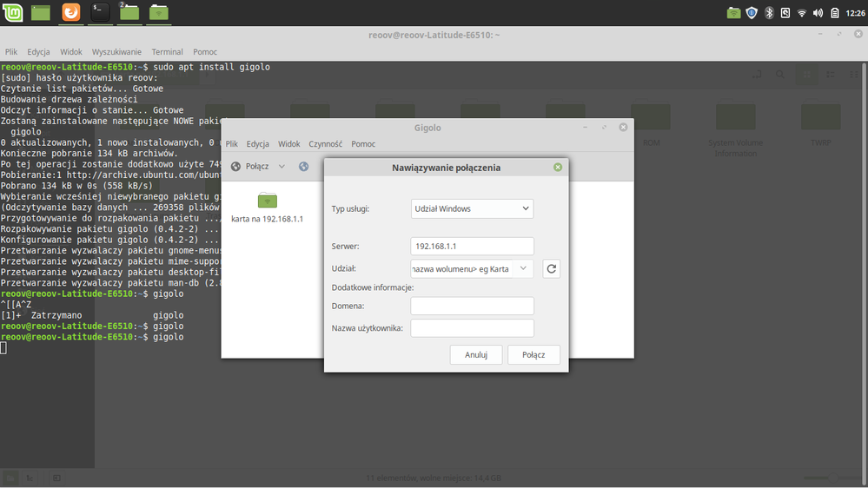Open the Linux Mint start menu
Image resolution: width=868 pixels, height=488 pixels.
13,12
